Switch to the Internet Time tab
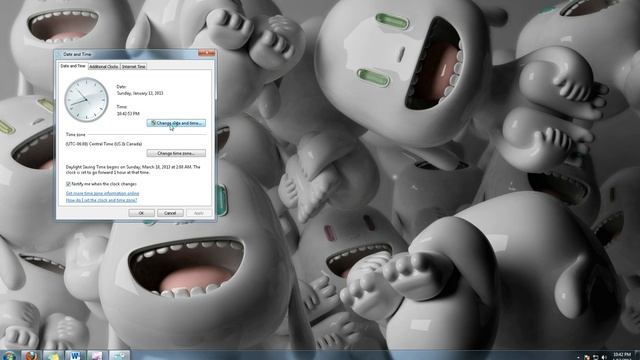Image resolution: width=640 pixels, height=360 pixels. (133, 67)
